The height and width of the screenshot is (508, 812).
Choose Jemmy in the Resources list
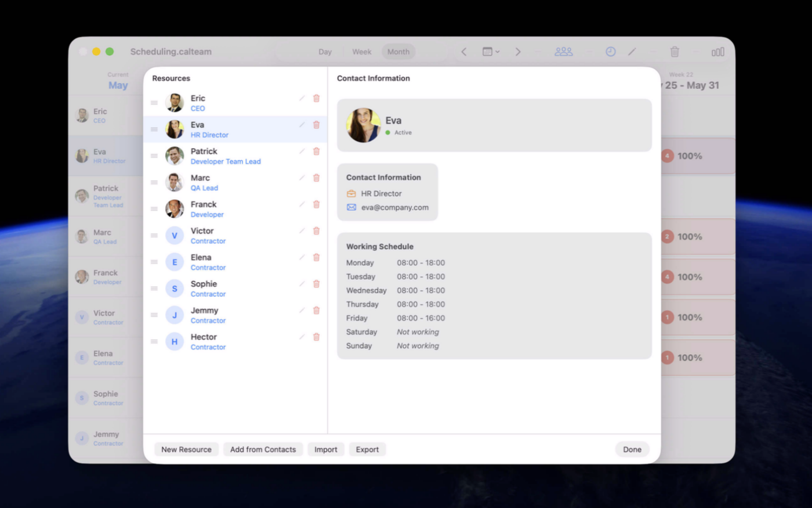[235, 315]
